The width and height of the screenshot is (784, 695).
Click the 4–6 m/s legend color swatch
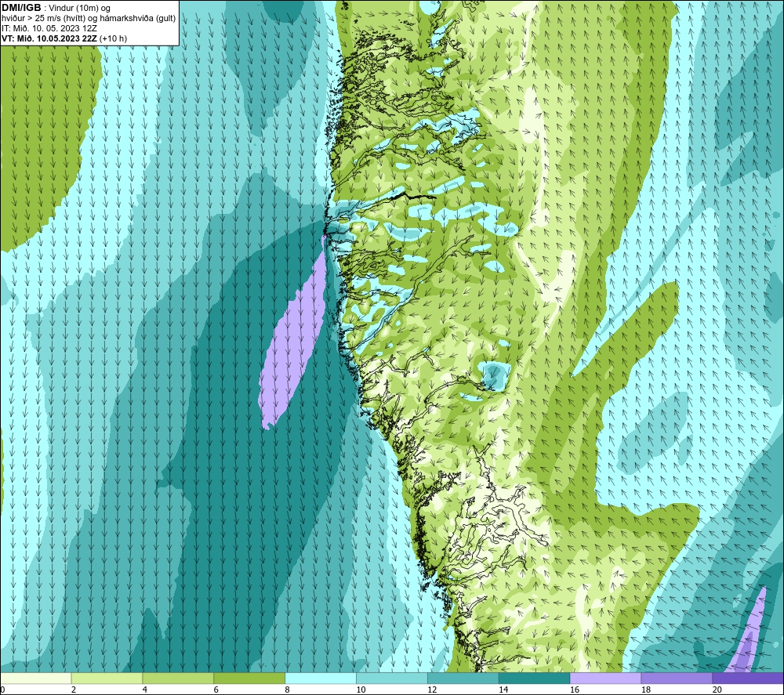[178, 678]
